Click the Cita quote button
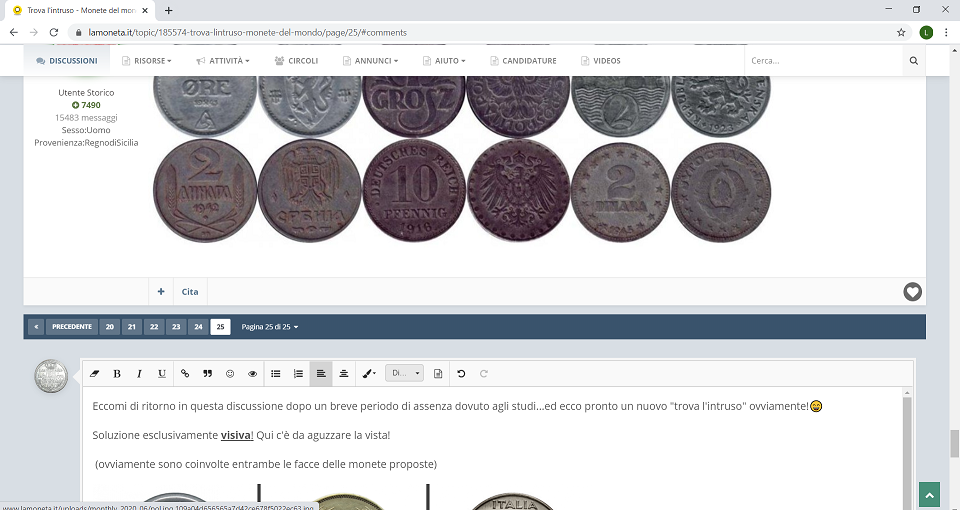 coord(190,292)
